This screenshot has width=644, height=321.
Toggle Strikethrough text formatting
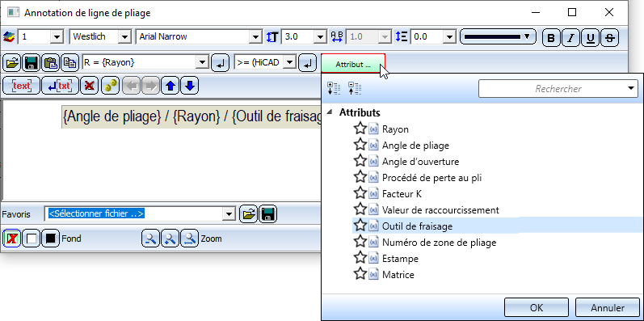pyautogui.click(x=610, y=38)
